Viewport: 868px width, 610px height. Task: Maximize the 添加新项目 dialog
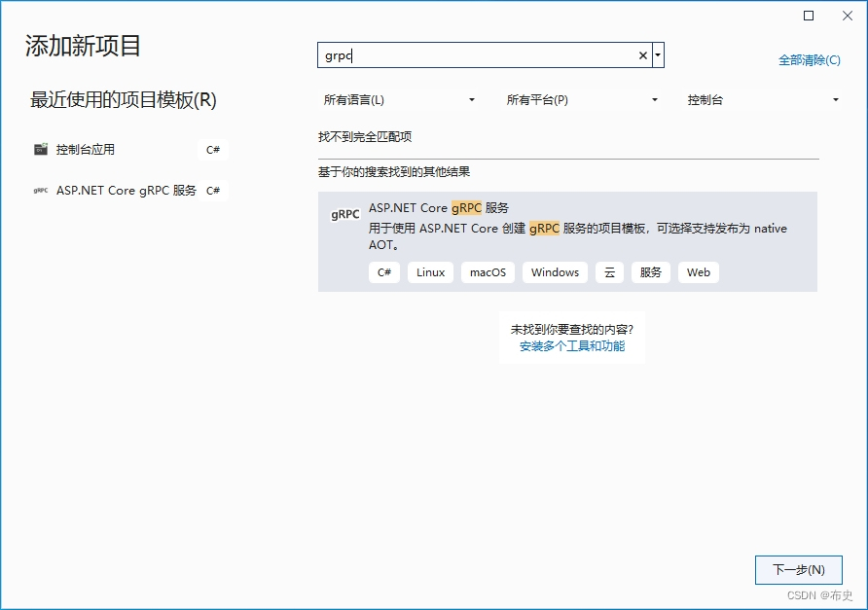tap(809, 16)
